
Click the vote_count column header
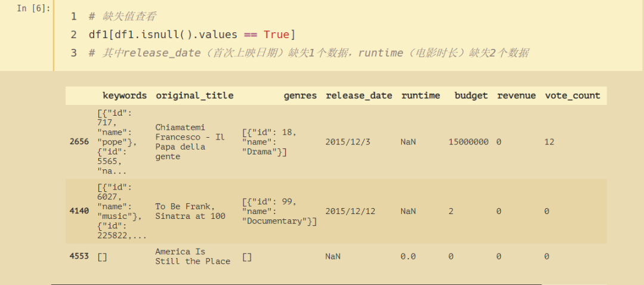[572, 95]
